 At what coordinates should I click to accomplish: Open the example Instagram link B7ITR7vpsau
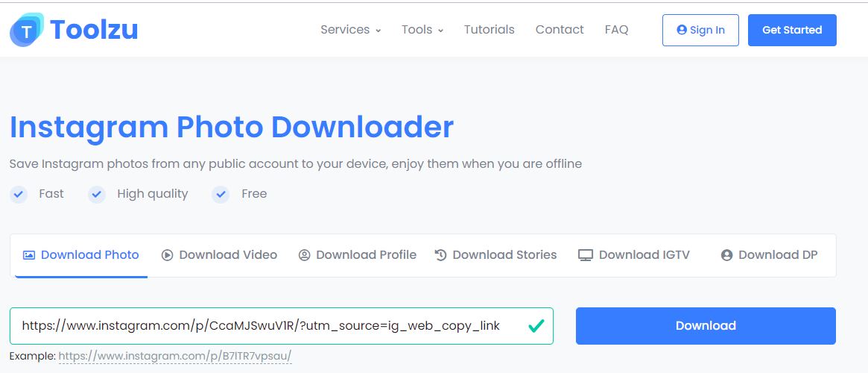[175, 356]
